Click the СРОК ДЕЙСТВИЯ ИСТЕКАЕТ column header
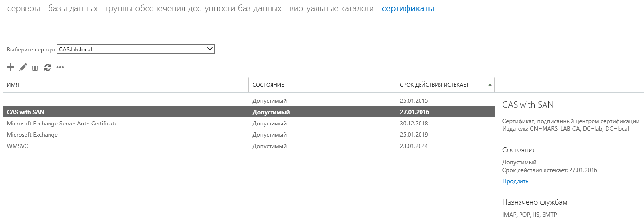 [x=434, y=85]
